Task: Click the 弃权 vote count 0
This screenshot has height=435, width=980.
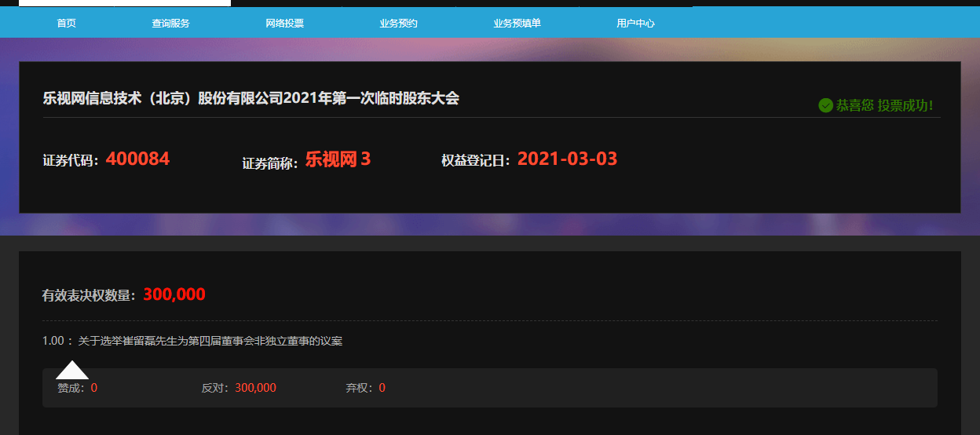Action: click(x=382, y=388)
